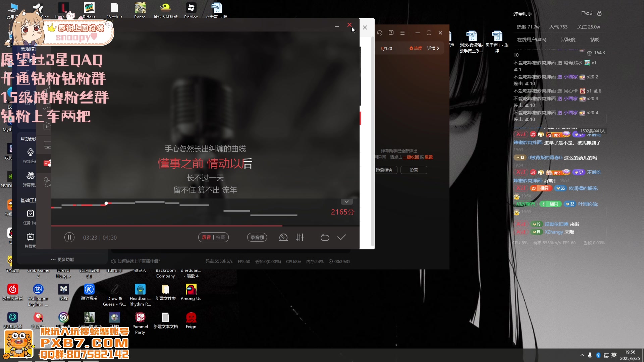Switch to the 在线用户(405) tab
644x362 pixels.
(532, 40)
